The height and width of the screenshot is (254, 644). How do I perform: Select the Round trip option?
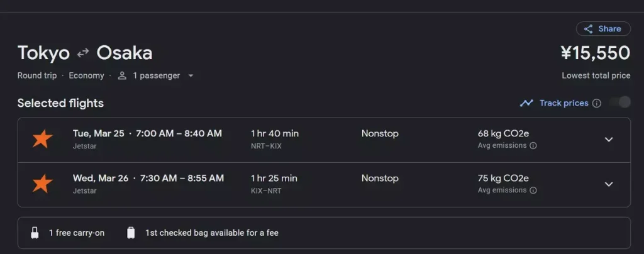(x=37, y=75)
